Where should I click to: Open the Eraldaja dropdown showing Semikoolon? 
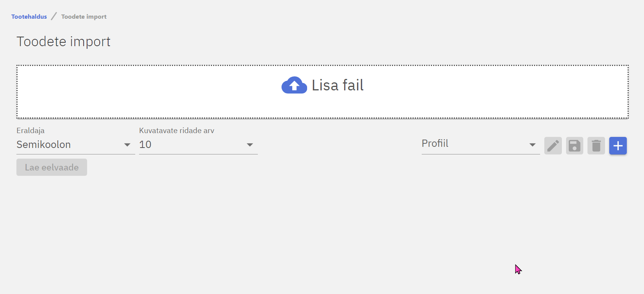tap(69, 145)
